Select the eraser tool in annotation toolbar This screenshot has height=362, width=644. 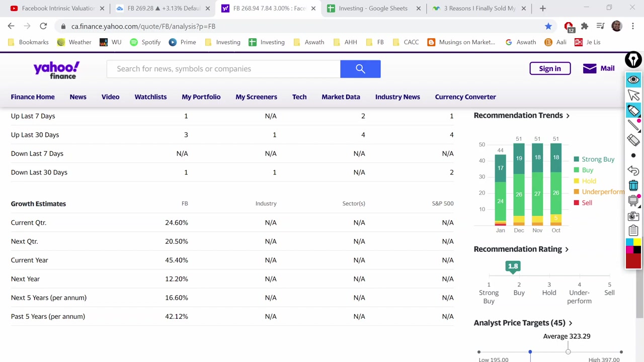pyautogui.click(x=633, y=140)
